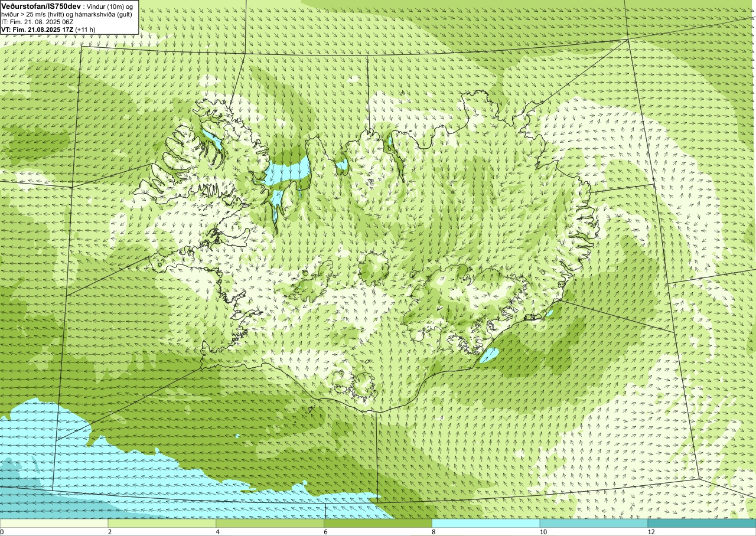The width and height of the screenshot is (756, 536).
Task: Click the legend scale label "12"
Action: (x=651, y=532)
